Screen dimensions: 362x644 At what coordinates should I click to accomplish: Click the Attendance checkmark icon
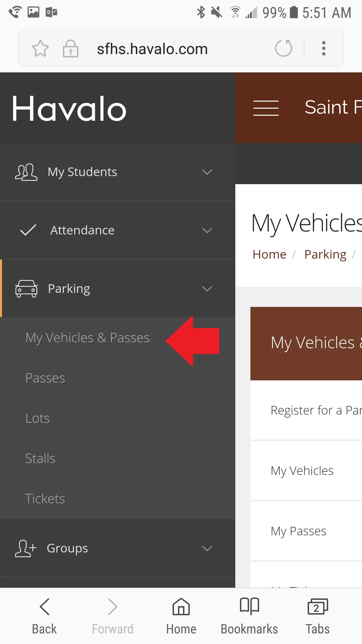point(28,230)
